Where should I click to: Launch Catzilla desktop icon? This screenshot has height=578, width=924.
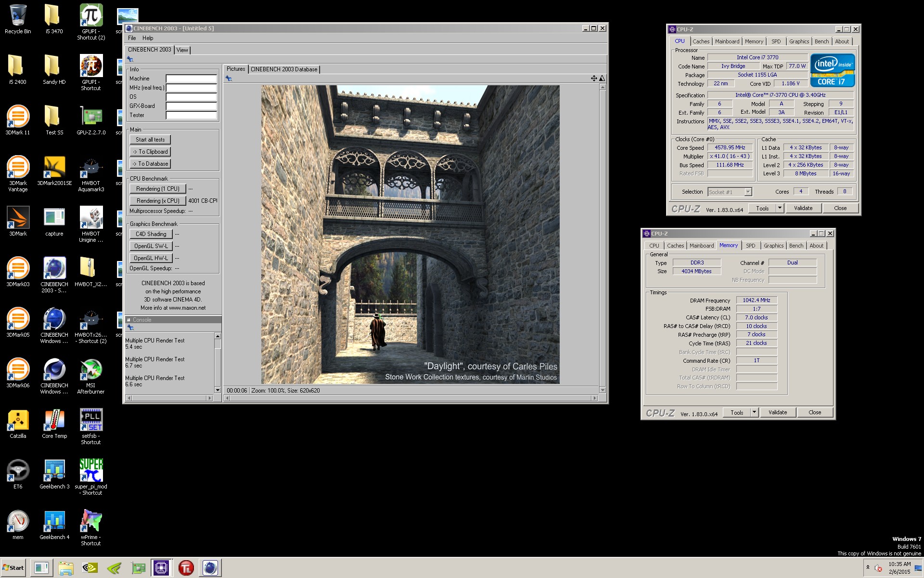[x=18, y=424]
